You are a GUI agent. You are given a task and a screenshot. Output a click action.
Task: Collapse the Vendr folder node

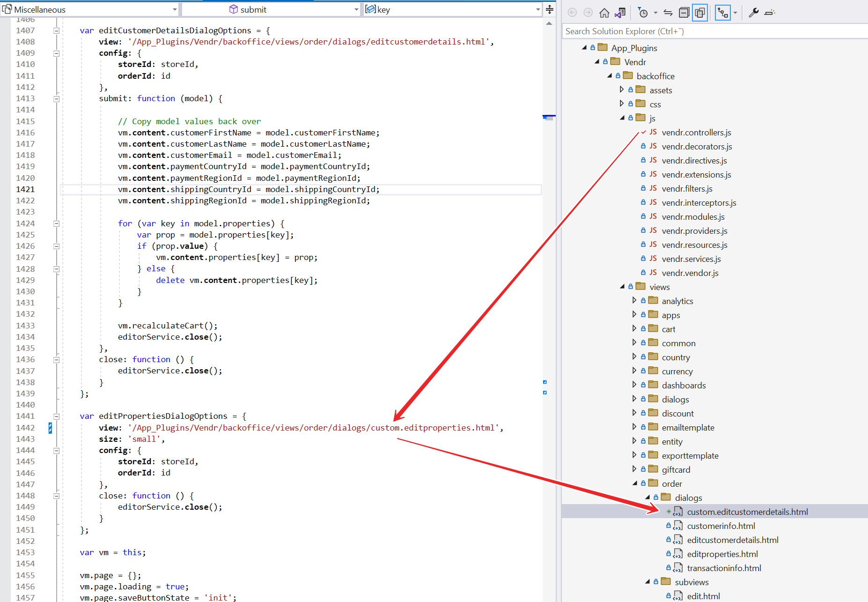(x=597, y=61)
